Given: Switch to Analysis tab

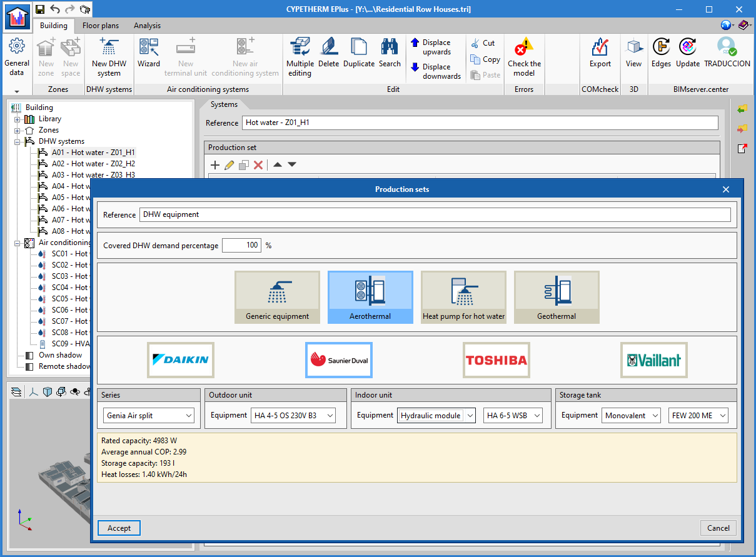Looking at the screenshot, I should (x=147, y=26).
